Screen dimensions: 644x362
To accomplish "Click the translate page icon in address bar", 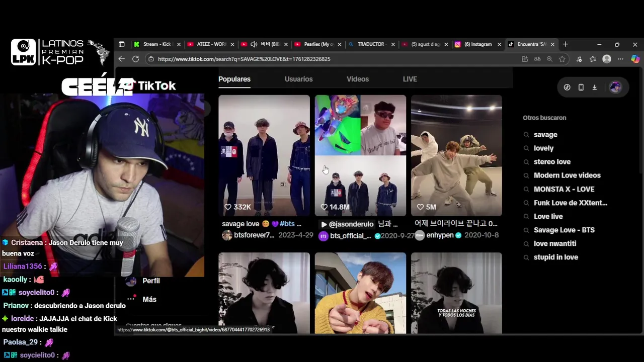I will coord(537,59).
